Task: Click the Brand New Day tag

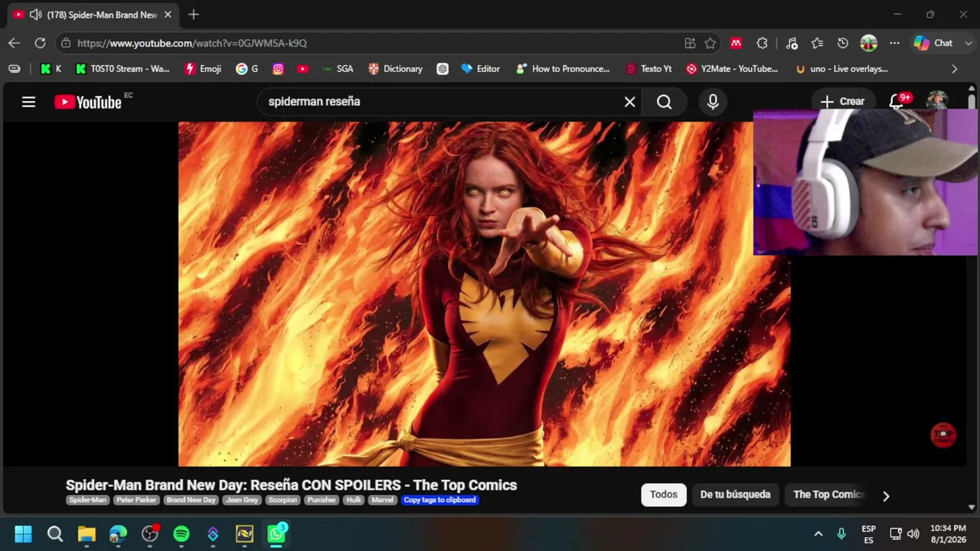Action: [x=191, y=500]
